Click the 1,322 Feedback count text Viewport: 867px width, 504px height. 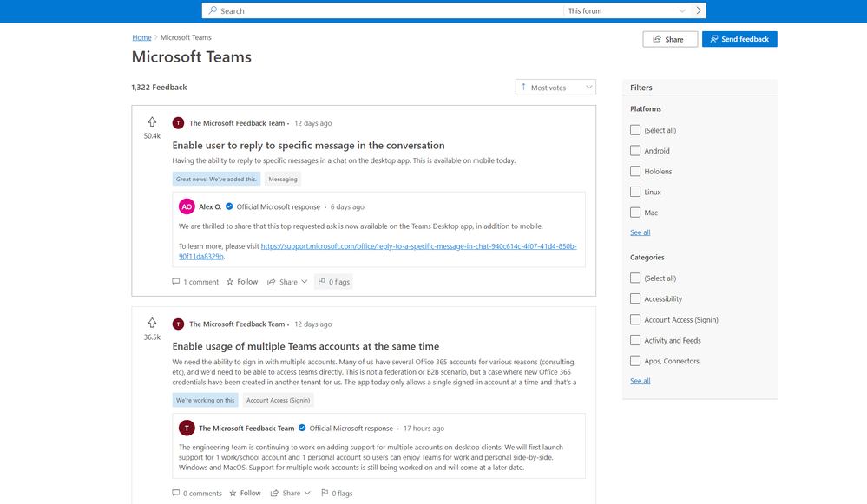pyautogui.click(x=159, y=88)
